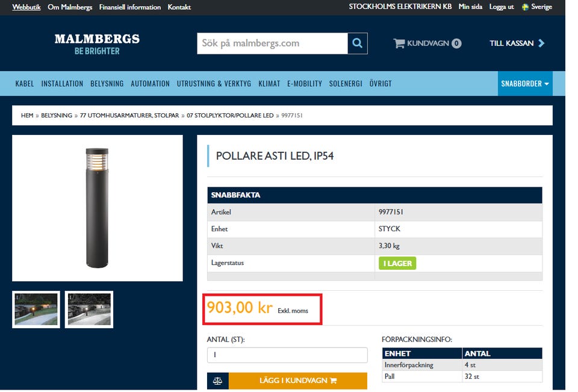Viewport: 578px width, 392px height.
Task: Open the Övrigt menu
Action: (x=381, y=84)
